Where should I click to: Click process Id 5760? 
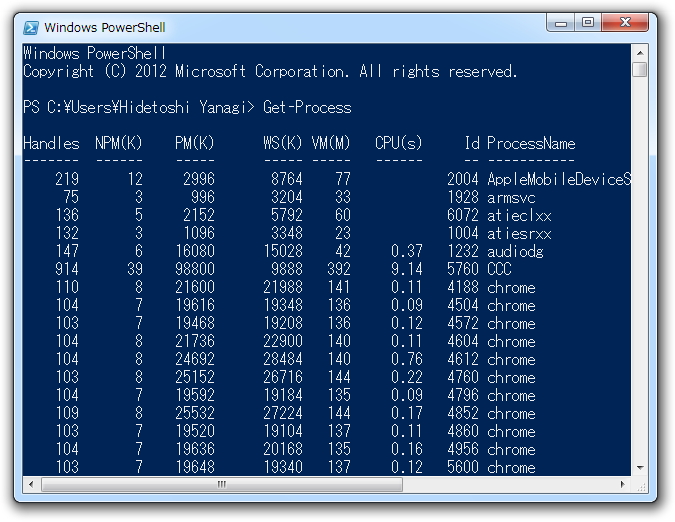(x=463, y=269)
